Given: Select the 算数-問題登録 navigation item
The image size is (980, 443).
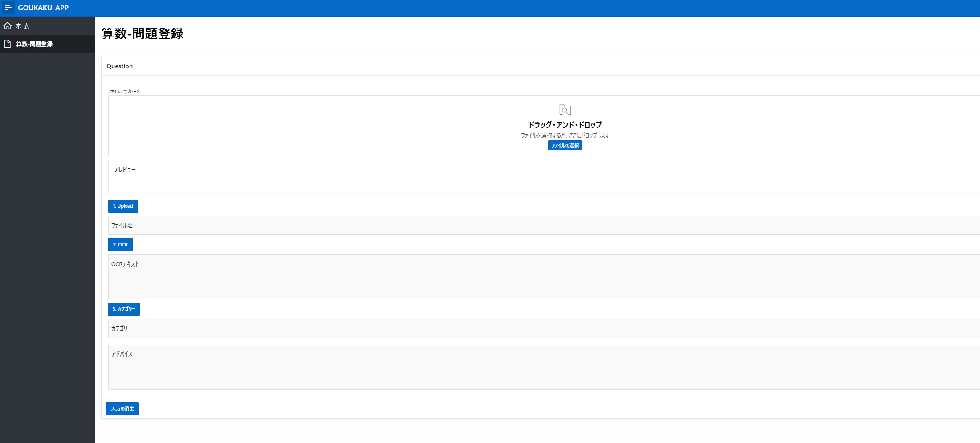Looking at the screenshot, I should [x=47, y=44].
